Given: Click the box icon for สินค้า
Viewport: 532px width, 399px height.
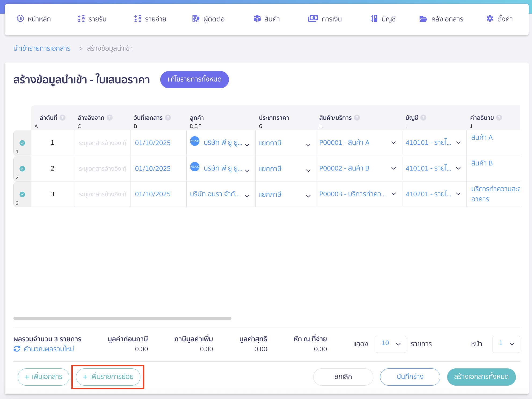Looking at the screenshot, I should click(x=257, y=19).
